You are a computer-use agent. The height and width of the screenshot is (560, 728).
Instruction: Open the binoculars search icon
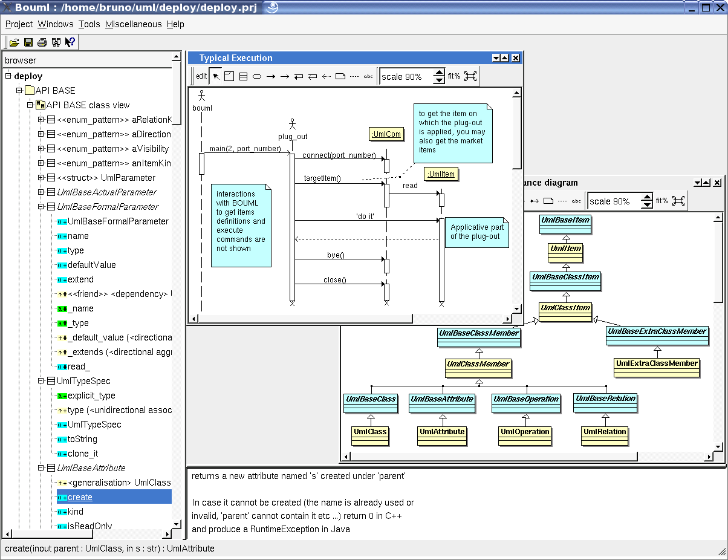point(56,42)
